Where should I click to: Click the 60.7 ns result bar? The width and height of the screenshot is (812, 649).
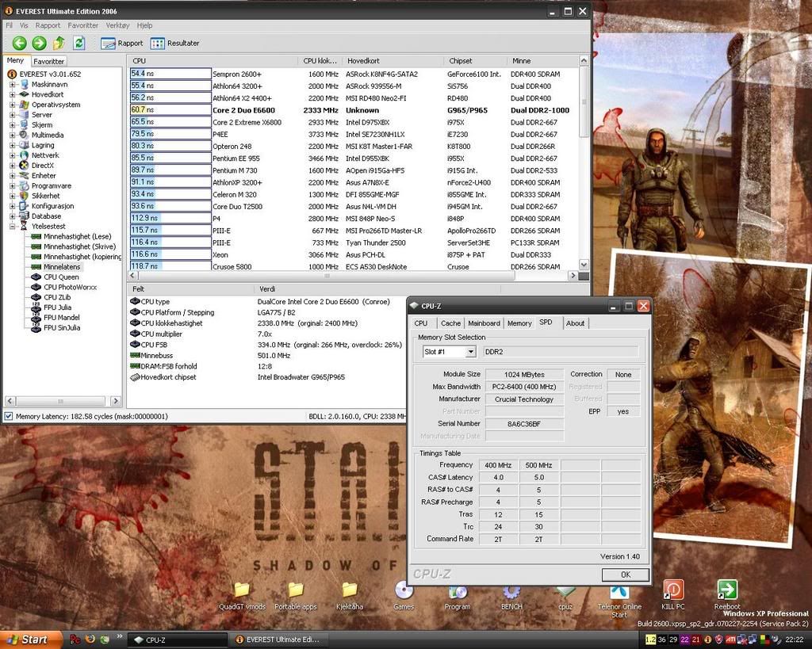170,110
